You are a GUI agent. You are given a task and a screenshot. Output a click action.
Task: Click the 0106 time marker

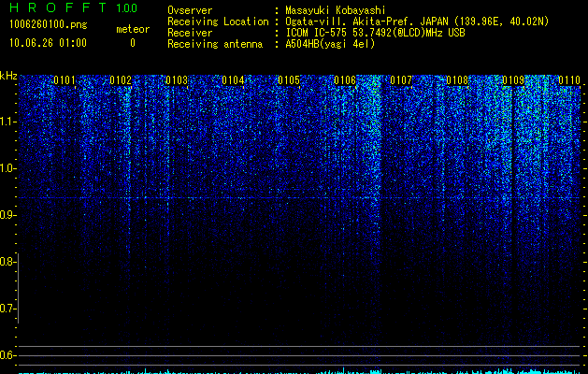[345, 80]
